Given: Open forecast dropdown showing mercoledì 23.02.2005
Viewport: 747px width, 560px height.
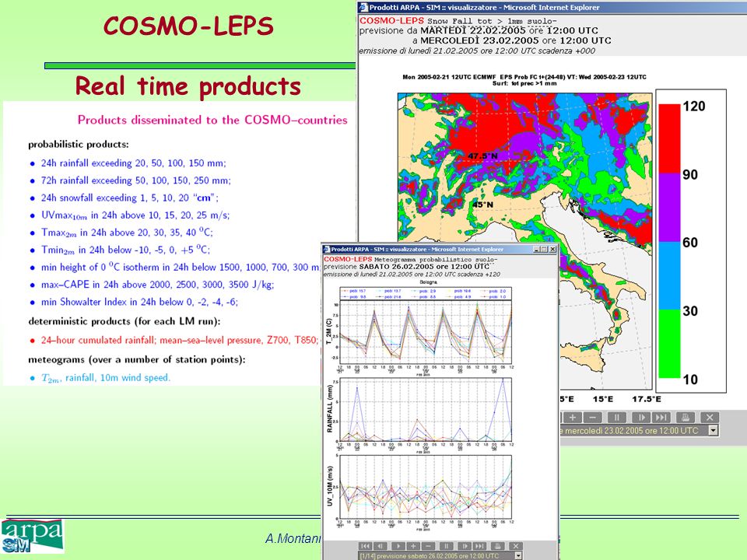Looking at the screenshot, I should [x=714, y=430].
